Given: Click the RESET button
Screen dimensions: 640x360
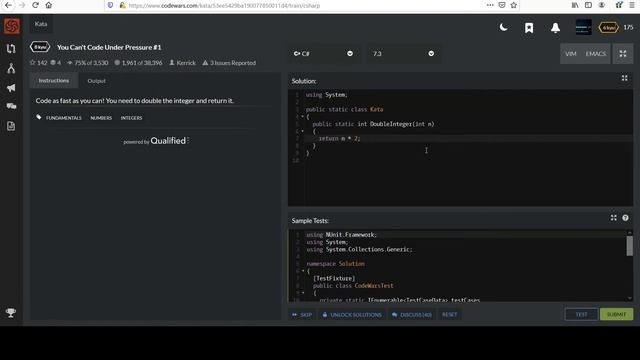Looking at the screenshot, I should click(x=449, y=315).
